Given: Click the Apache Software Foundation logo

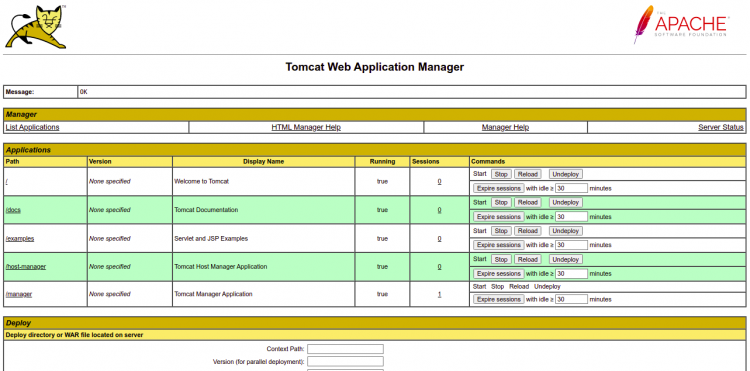Looking at the screenshot, I should 681,25.
